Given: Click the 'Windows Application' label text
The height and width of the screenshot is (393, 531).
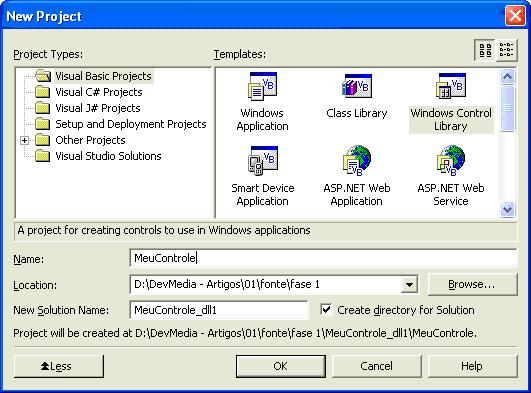Looking at the screenshot, I should tap(263, 120).
